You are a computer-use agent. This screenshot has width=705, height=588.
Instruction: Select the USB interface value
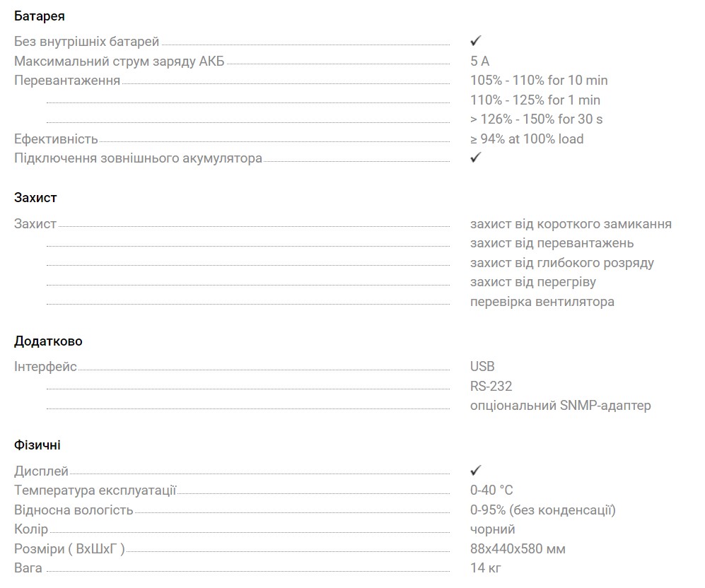tap(482, 366)
